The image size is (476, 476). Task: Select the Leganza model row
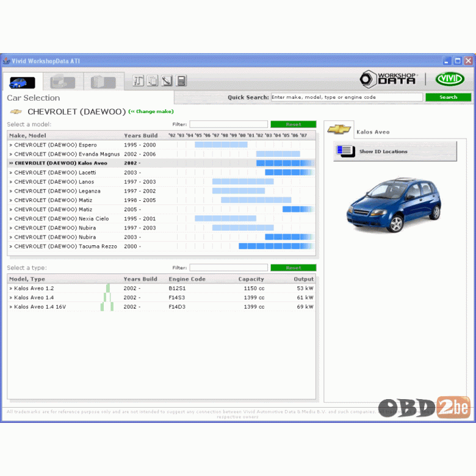(x=161, y=191)
